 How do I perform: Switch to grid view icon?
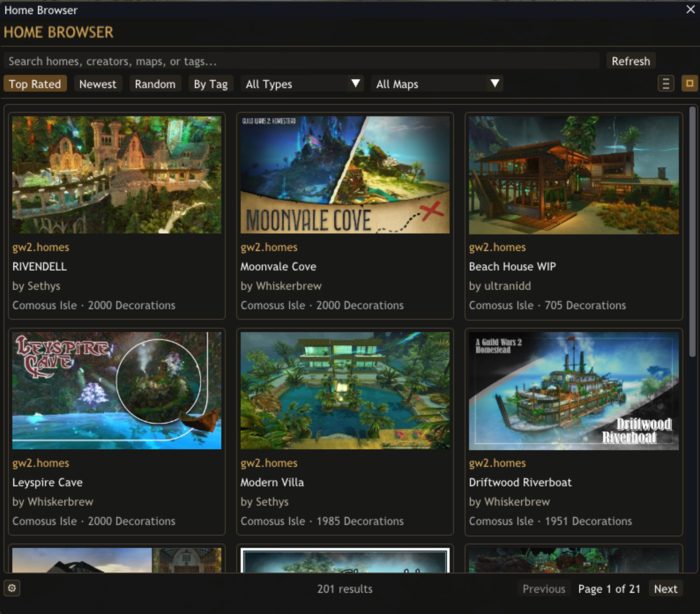(x=689, y=84)
